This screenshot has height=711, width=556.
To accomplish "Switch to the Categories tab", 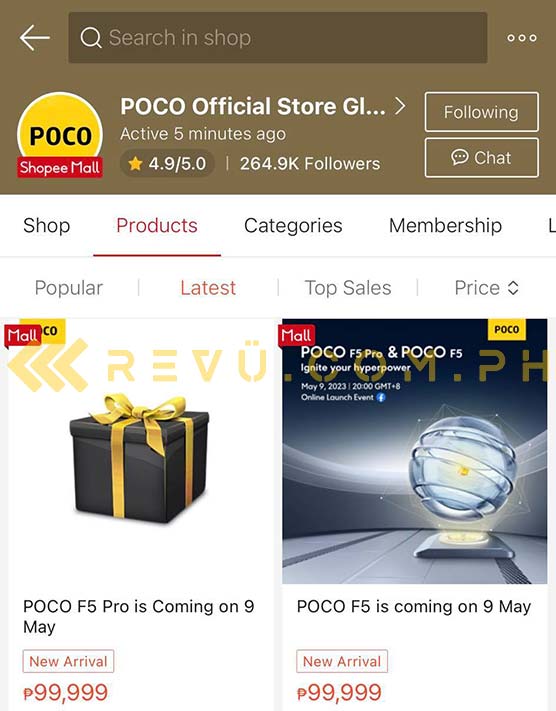I will [293, 225].
